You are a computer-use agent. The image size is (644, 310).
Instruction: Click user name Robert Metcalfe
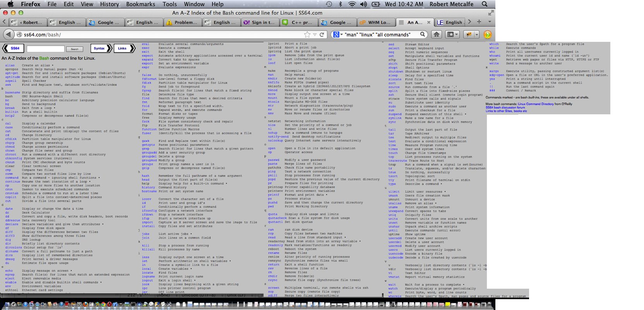click(451, 4)
